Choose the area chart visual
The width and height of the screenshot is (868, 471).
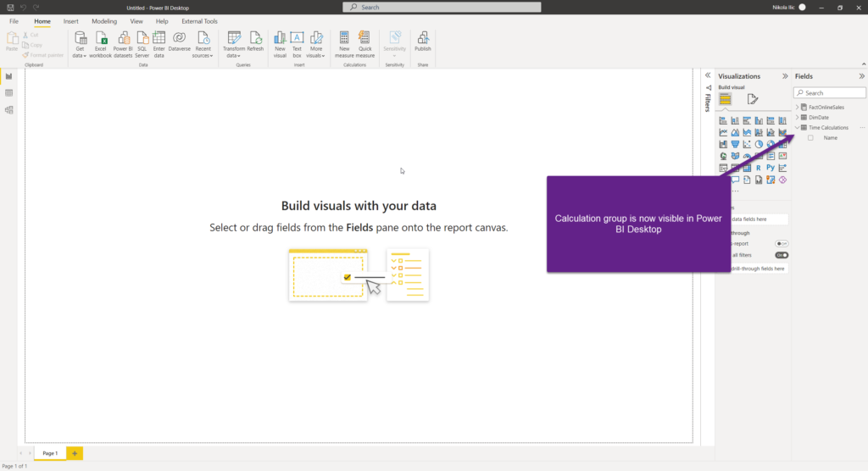[x=735, y=132]
